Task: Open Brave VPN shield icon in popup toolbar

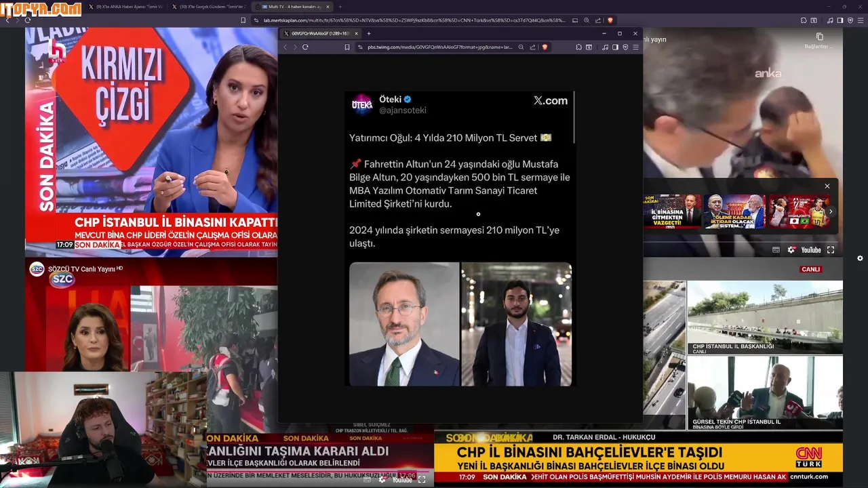Action: pyautogui.click(x=625, y=47)
